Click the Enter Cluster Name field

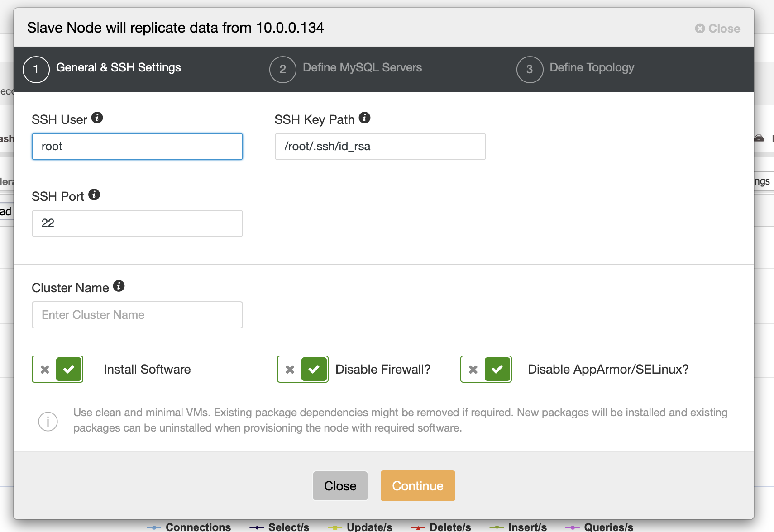tap(137, 315)
